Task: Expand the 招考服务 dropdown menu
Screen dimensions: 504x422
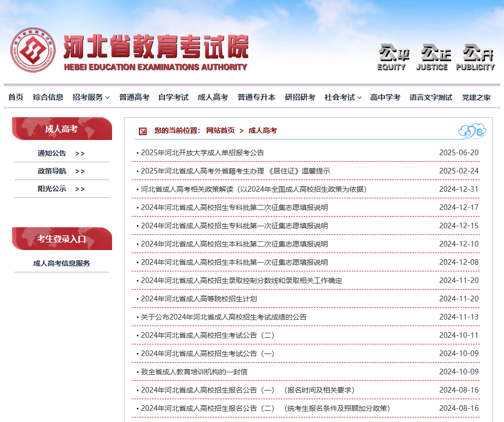Action: pyautogui.click(x=91, y=97)
